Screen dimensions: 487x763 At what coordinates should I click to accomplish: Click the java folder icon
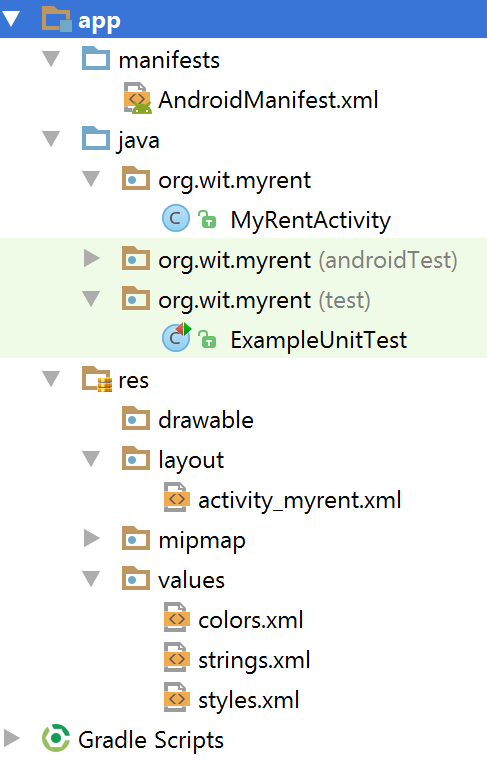[96, 139]
